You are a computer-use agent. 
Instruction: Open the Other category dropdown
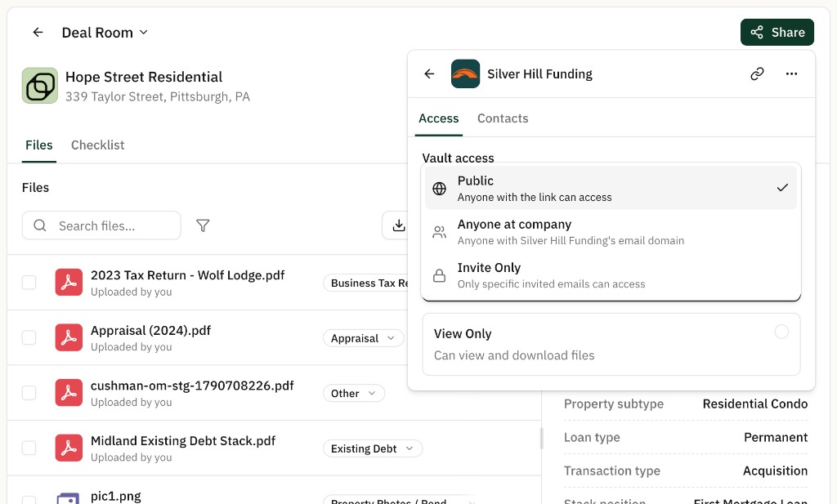[353, 393]
